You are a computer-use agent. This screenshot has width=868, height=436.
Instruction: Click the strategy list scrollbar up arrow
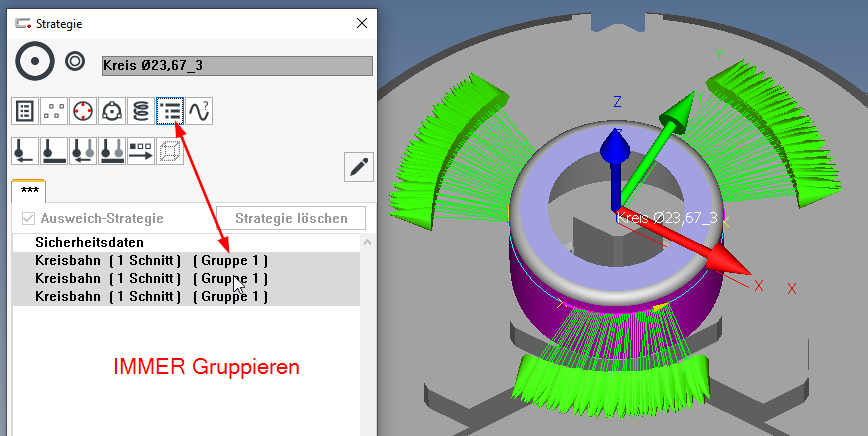tap(367, 242)
